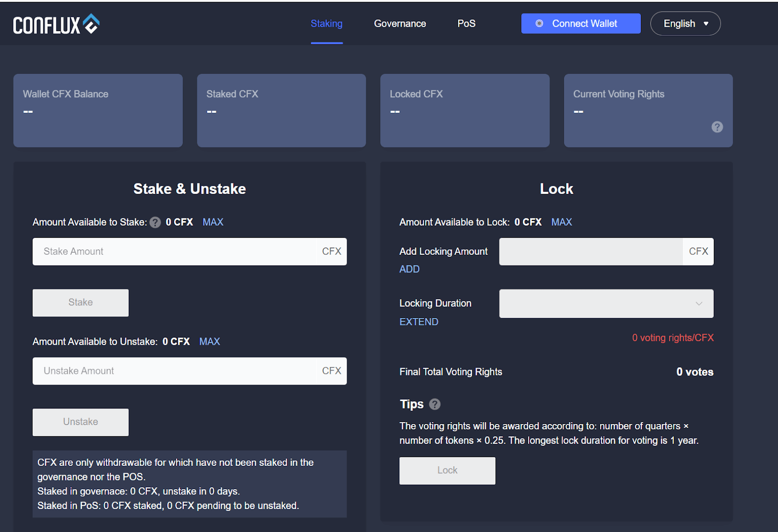Click the 'Final Total Voting Rights' label
The image size is (778, 532).
tap(451, 372)
